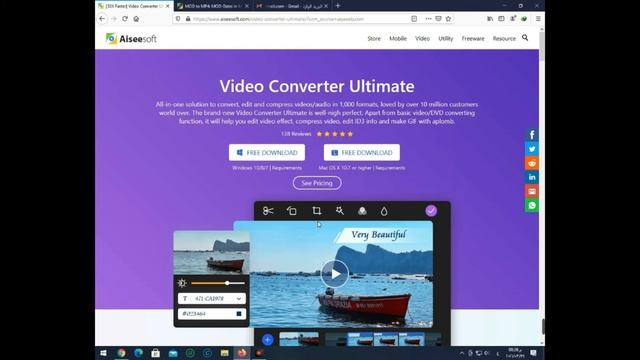Open the Store menu
The image size is (640, 360).
pos(374,38)
